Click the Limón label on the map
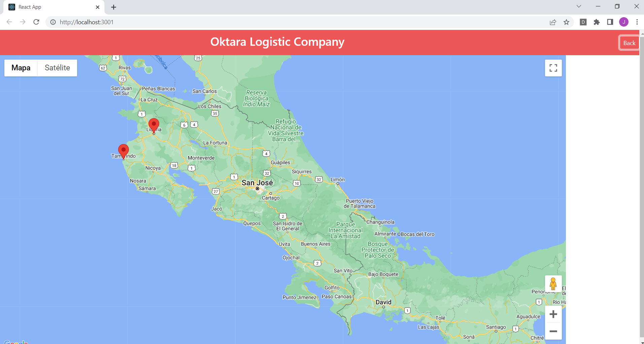 [338, 179]
